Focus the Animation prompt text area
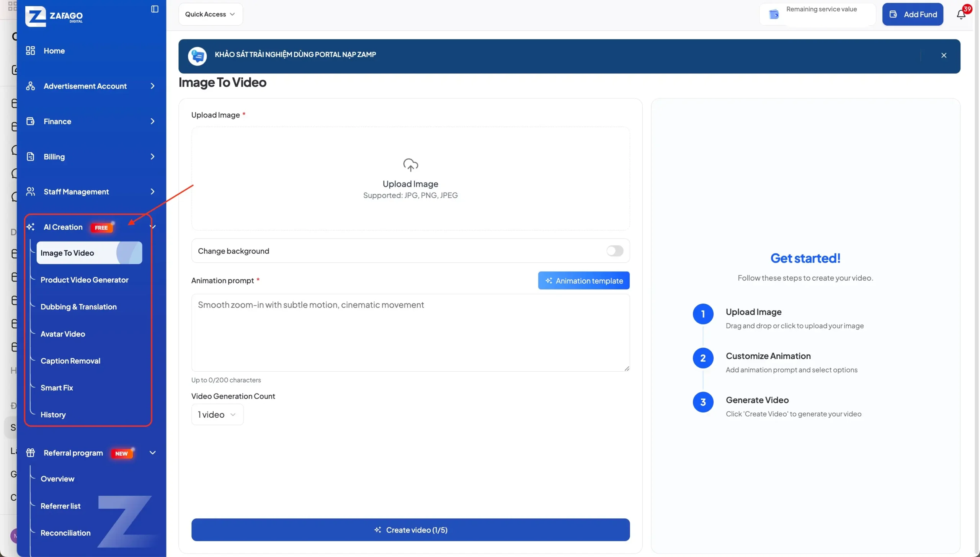Screen dimensions: 980x557 tap(410, 333)
